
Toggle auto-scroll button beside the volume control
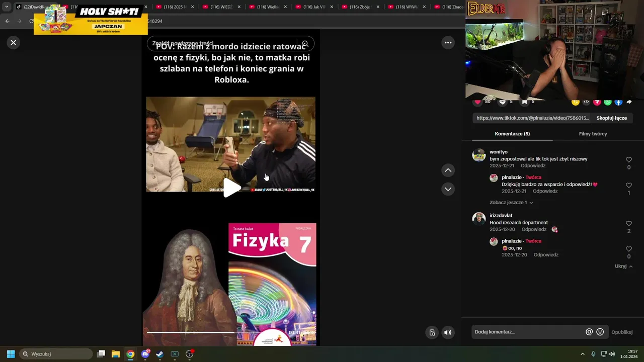[432, 332]
